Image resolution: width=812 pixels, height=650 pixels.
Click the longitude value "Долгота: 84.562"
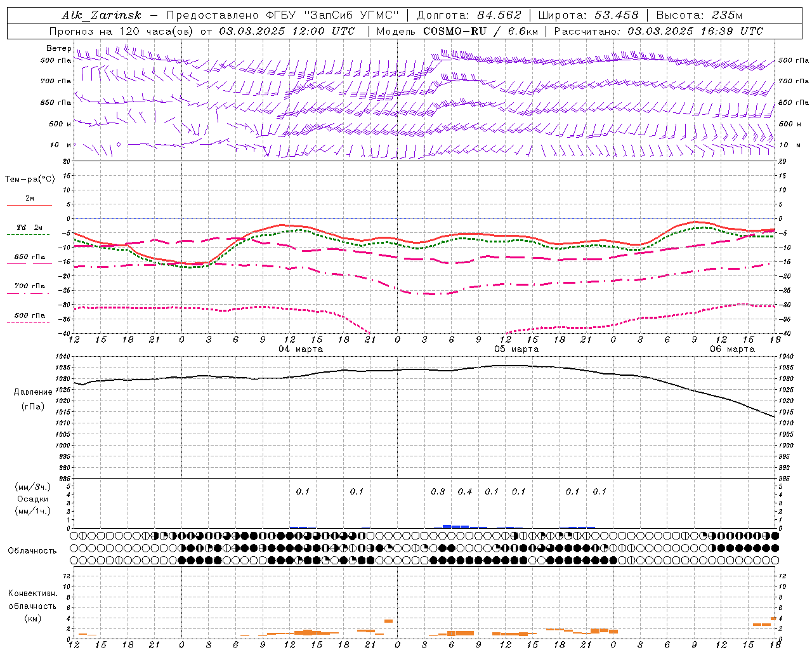click(469, 15)
